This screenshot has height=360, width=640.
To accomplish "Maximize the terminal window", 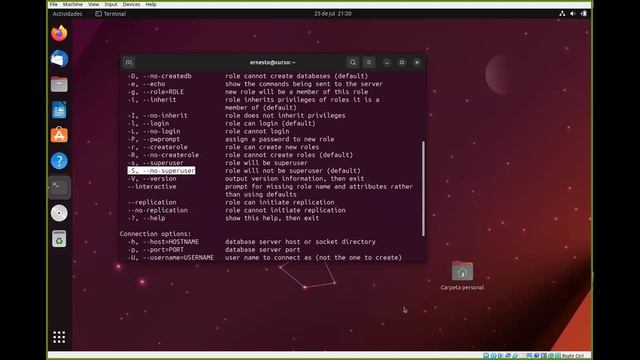I will pos(402,62).
